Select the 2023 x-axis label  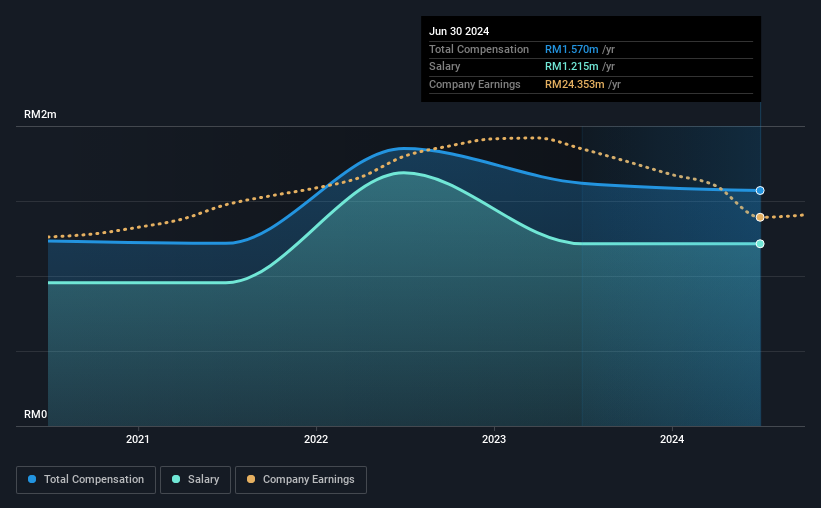pos(494,439)
